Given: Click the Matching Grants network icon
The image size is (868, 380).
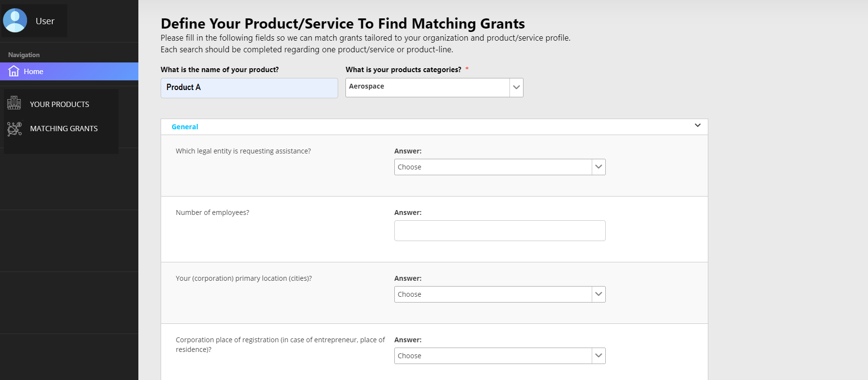Looking at the screenshot, I should point(15,129).
